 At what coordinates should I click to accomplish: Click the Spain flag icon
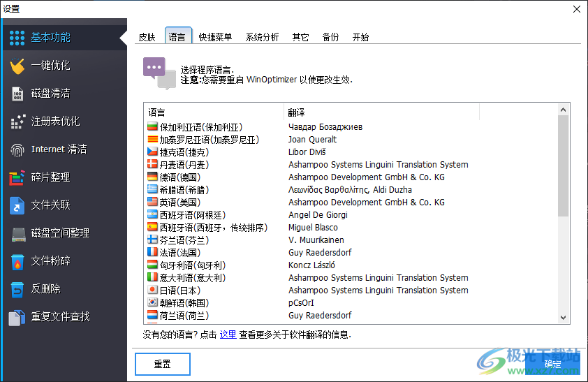(152, 227)
